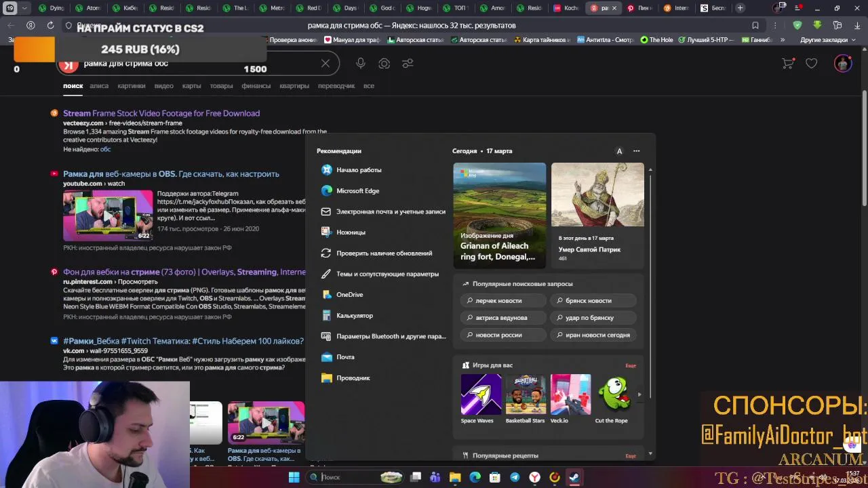Expand more bookmarks chevron

(783, 39)
